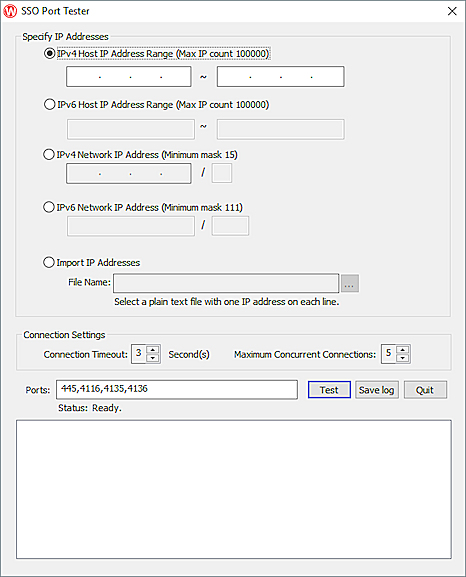
Task: Click the 'Connection Settings' group label
Action: [64, 335]
